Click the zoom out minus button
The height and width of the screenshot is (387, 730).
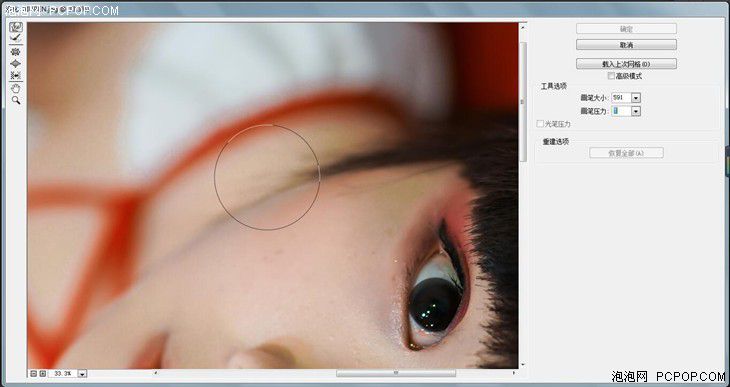click(x=34, y=373)
